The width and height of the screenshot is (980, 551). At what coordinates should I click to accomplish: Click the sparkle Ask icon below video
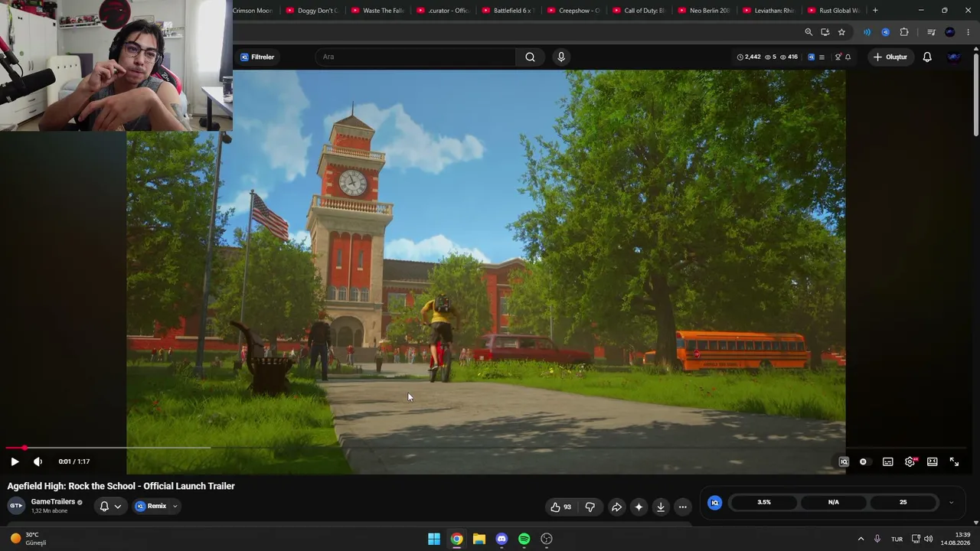[x=639, y=507]
